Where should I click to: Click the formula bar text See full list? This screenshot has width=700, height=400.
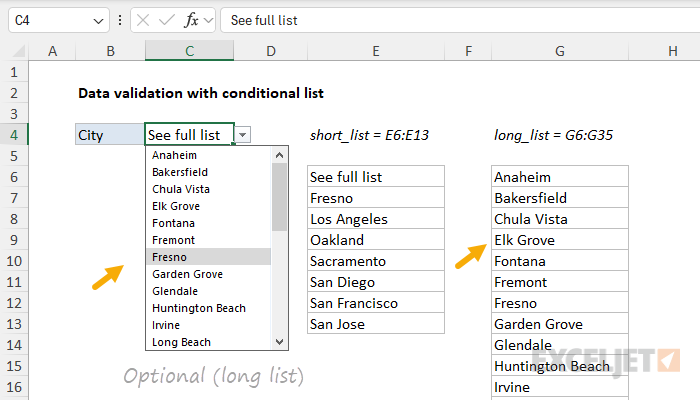[x=264, y=21]
